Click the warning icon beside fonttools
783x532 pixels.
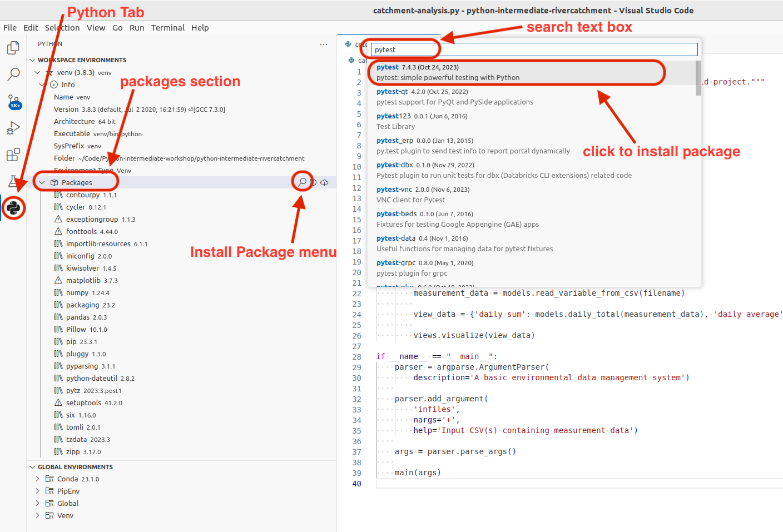point(58,231)
